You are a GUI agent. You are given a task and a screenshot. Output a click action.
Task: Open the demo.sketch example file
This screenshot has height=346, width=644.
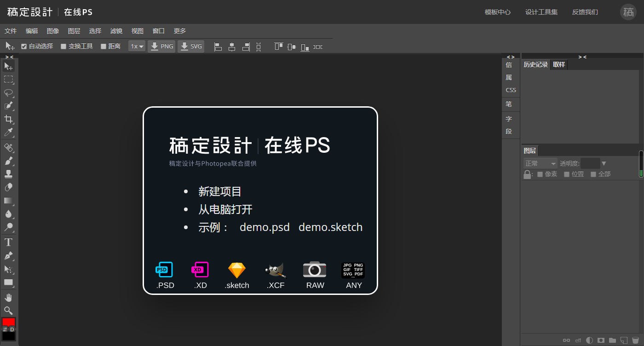tap(331, 227)
